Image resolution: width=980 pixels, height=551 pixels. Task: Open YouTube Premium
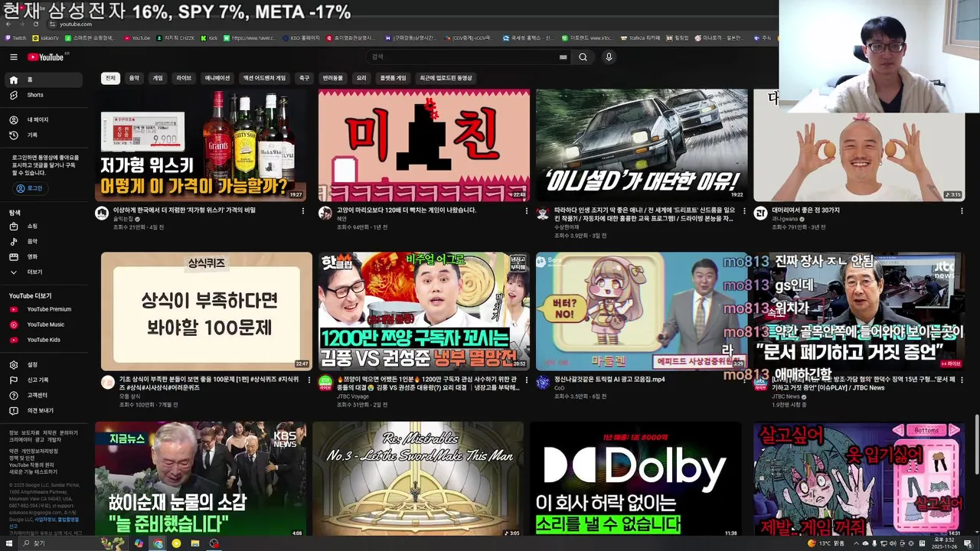tap(44, 309)
